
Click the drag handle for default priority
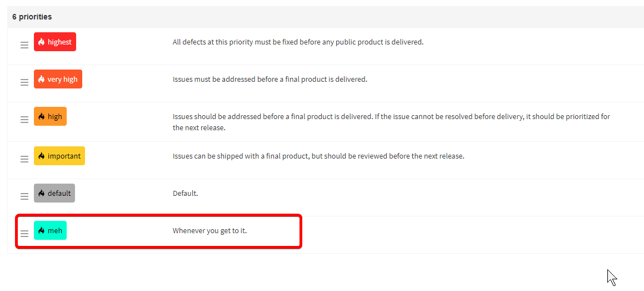pyautogui.click(x=24, y=196)
